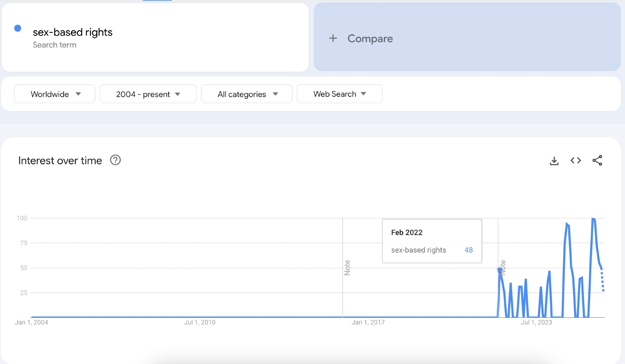Click the blue dot beside the sex-based rights term
The image size is (625, 364).
(x=18, y=28)
